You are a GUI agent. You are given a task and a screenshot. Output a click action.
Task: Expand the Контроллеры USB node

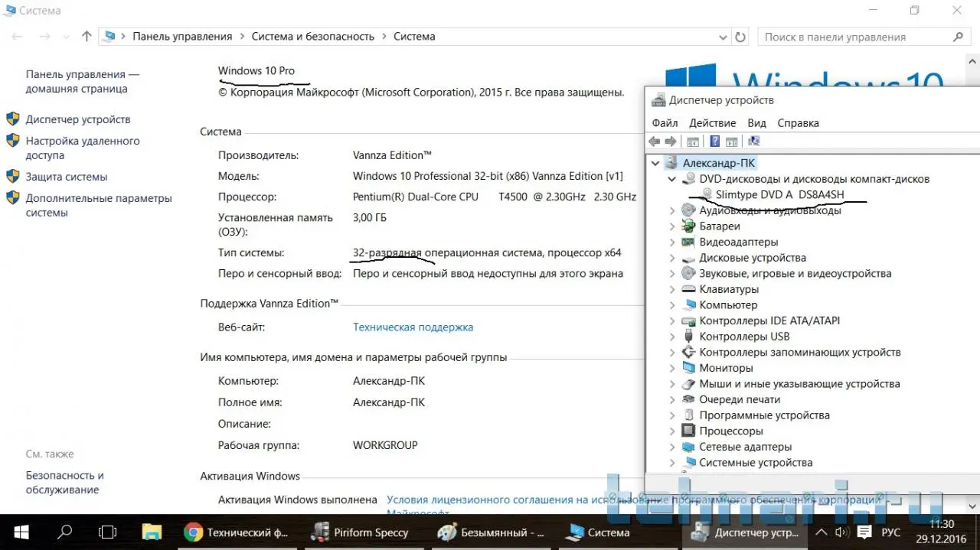[672, 337]
